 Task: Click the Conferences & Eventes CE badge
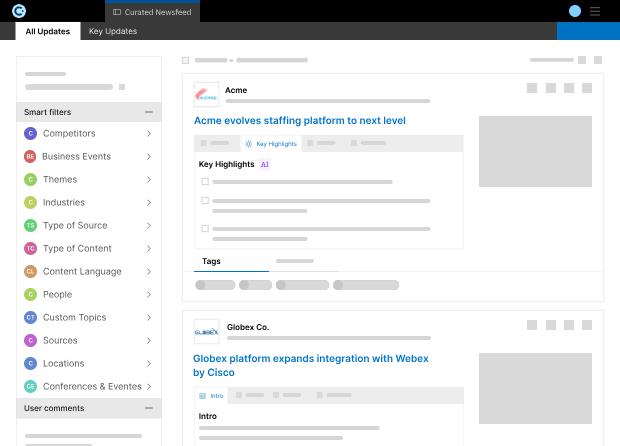(x=30, y=386)
